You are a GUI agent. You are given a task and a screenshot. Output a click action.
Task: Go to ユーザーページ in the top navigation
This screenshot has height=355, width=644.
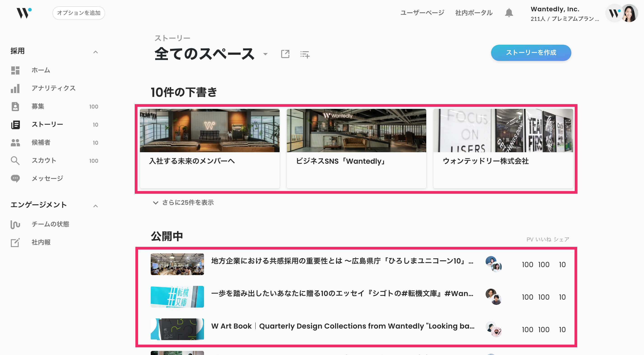pyautogui.click(x=422, y=13)
